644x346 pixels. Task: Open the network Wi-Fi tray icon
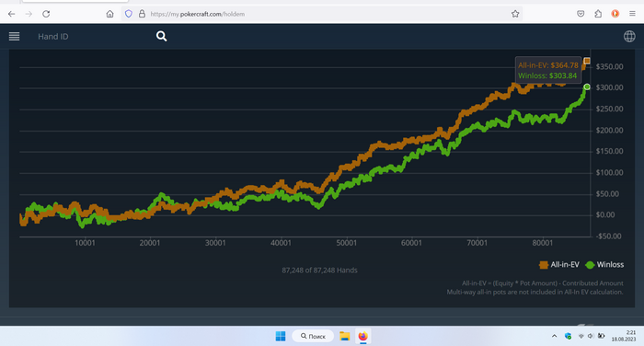pos(581,336)
